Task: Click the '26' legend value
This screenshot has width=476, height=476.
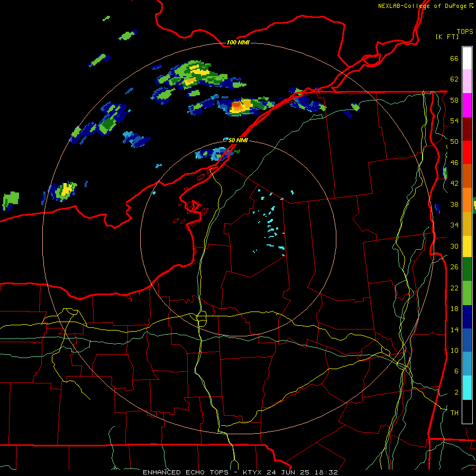Action: coord(454,267)
